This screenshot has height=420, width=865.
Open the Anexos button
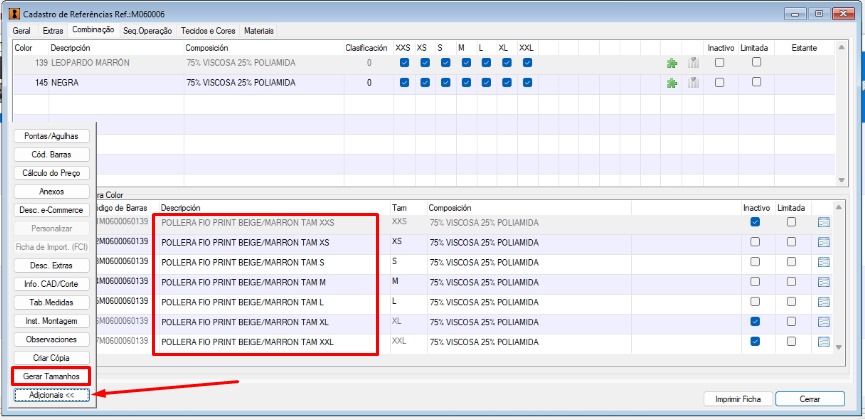[52, 192]
